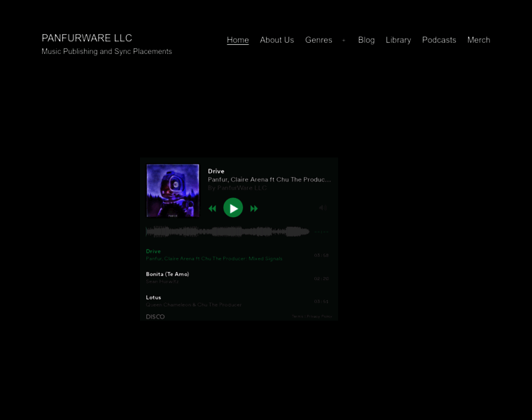Open the Merch page
The width and height of the screenshot is (532, 420).
[479, 40]
